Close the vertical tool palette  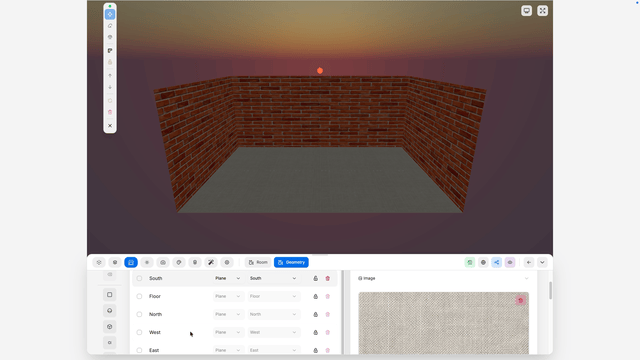pyautogui.click(x=110, y=126)
